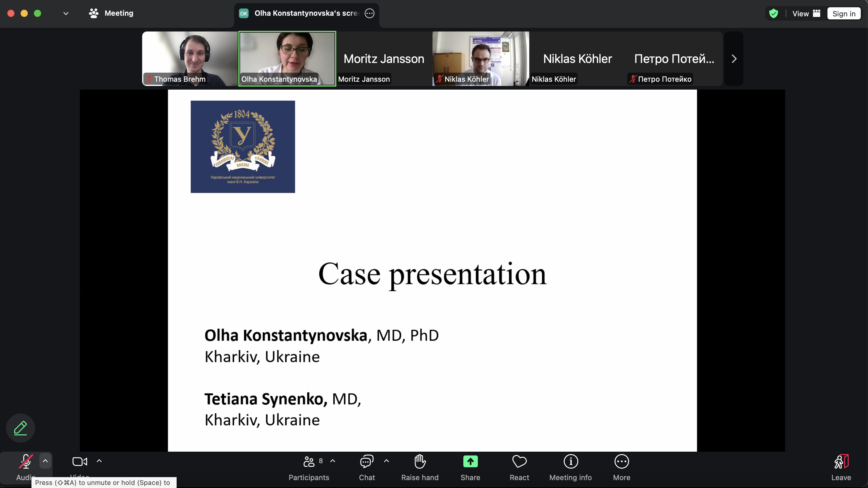The height and width of the screenshot is (488, 868).
Task: Click the Raise hand icon
Action: point(419,462)
